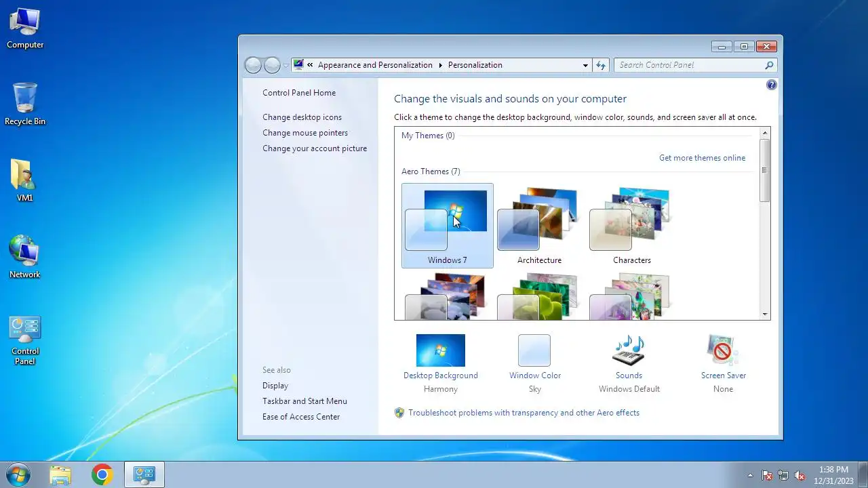The image size is (868, 488).
Task: Select the Recycle Bin desktop icon
Action: (25, 104)
